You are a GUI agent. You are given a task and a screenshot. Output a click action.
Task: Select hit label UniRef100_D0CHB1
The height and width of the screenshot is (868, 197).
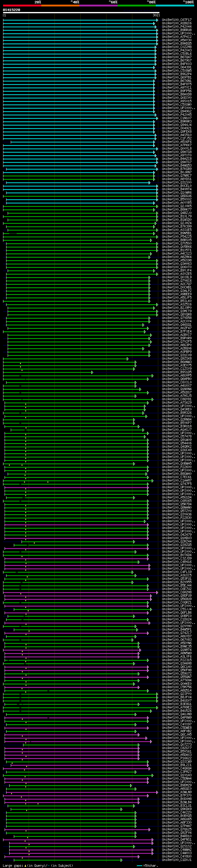(177, 287)
